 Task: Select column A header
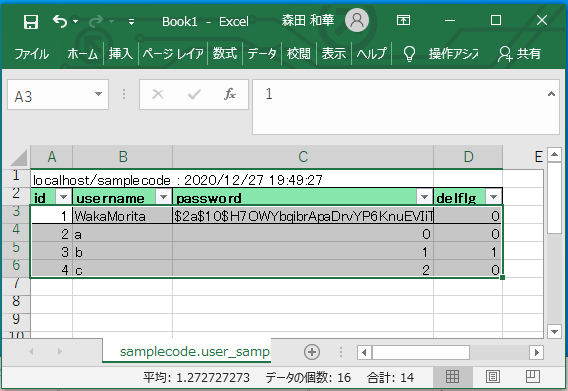[51, 157]
